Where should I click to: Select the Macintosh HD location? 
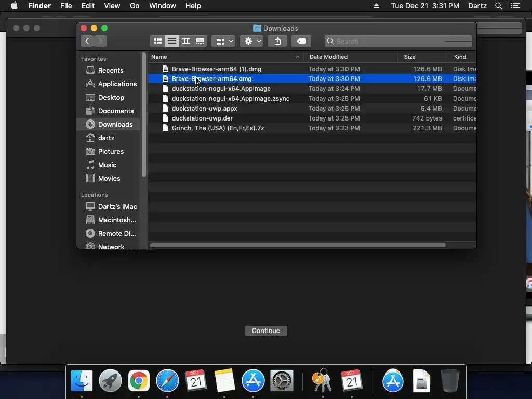click(109, 220)
